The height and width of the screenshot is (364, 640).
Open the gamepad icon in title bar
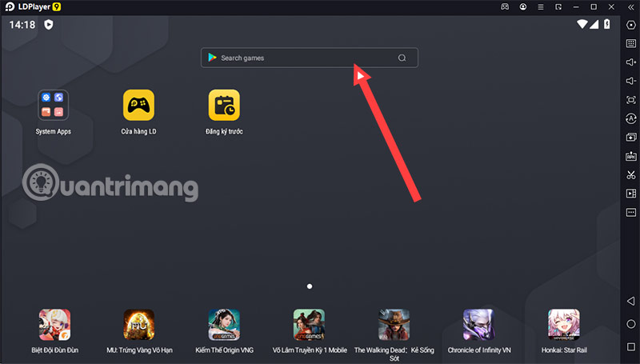pyautogui.click(x=505, y=7)
